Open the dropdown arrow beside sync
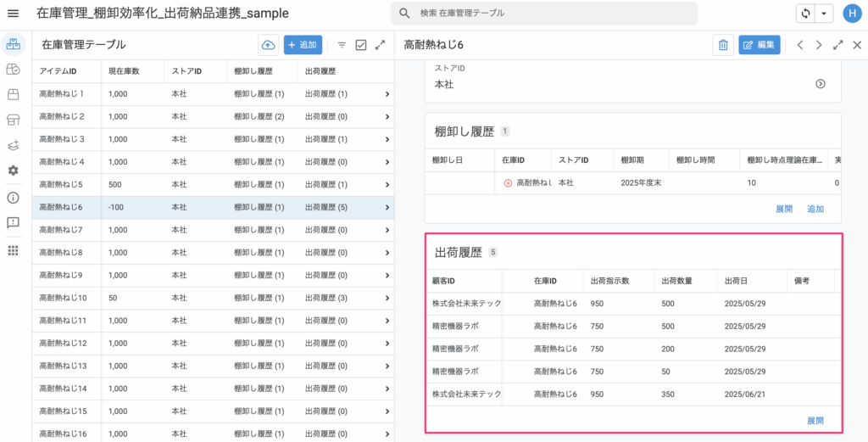 click(824, 14)
